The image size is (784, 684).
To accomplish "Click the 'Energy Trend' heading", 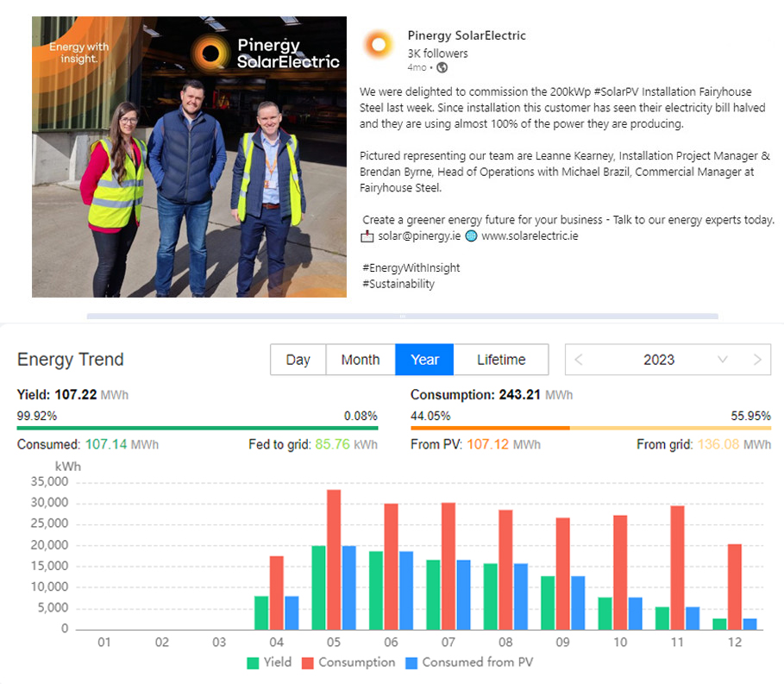I will click(x=70, y=360).
